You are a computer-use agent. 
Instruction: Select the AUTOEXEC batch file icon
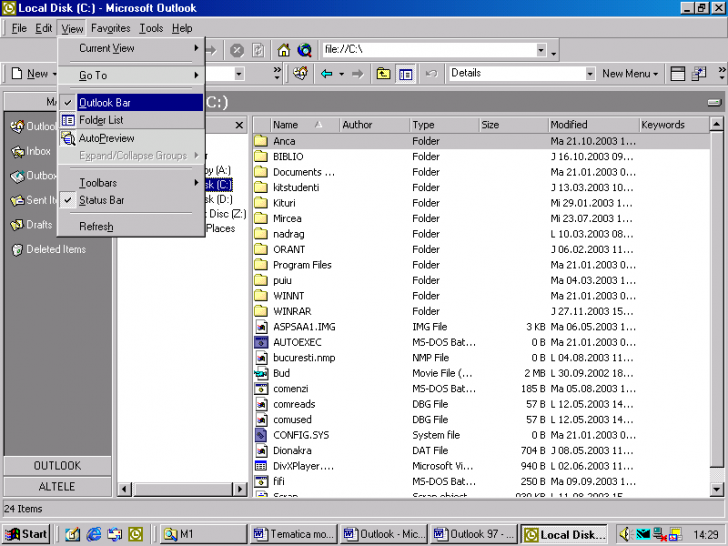[261, 342]
